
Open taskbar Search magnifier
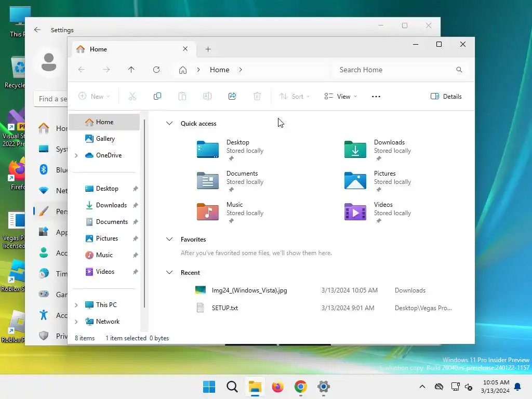(x=232, y=387)
